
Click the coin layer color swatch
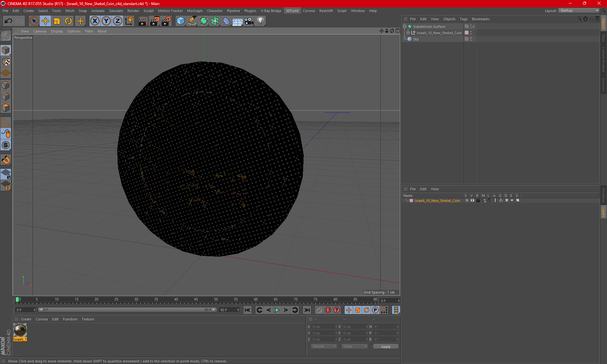click(x=411, y=201)
